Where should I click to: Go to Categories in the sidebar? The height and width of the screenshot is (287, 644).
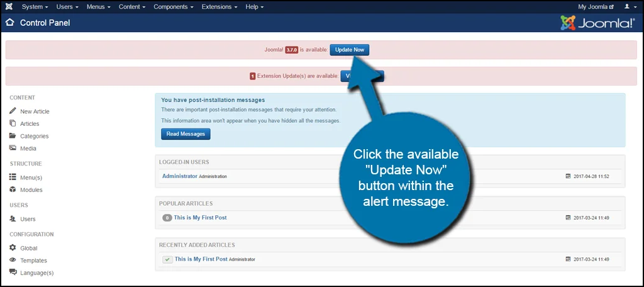click(x=35, y=136)
